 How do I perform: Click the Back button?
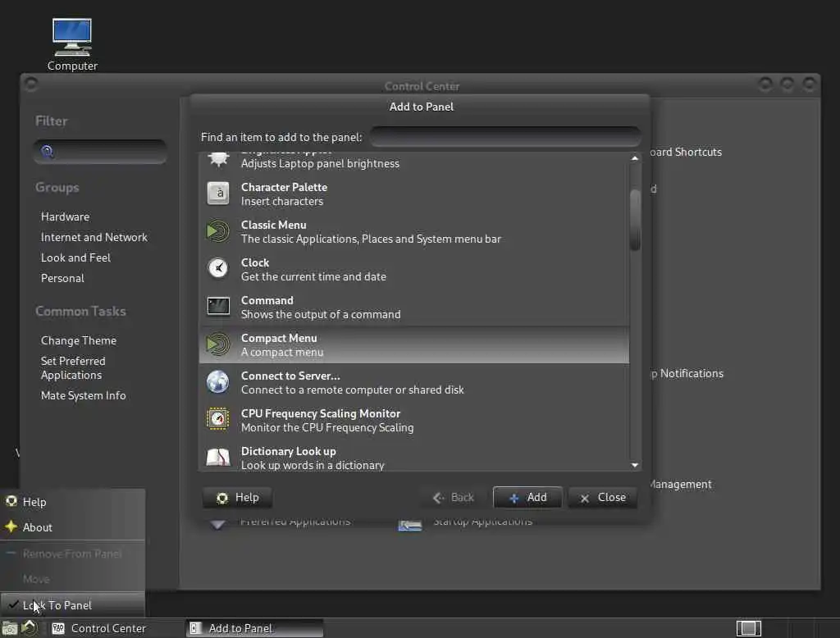pyautogui.click(x=453, y=498)
